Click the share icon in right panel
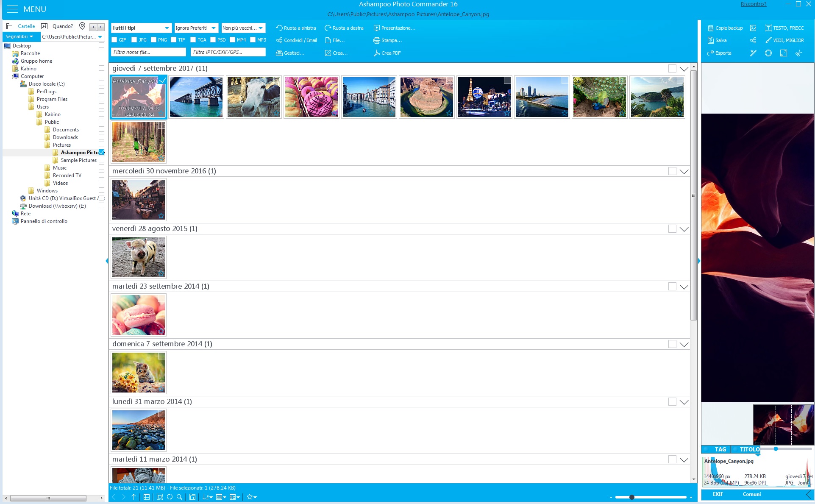Screen dimensions: 815x504 point(753,40)
